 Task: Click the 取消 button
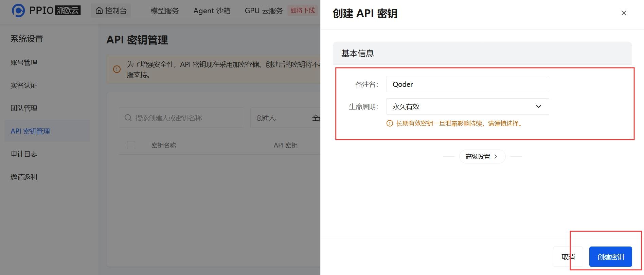tap(568, 257)
